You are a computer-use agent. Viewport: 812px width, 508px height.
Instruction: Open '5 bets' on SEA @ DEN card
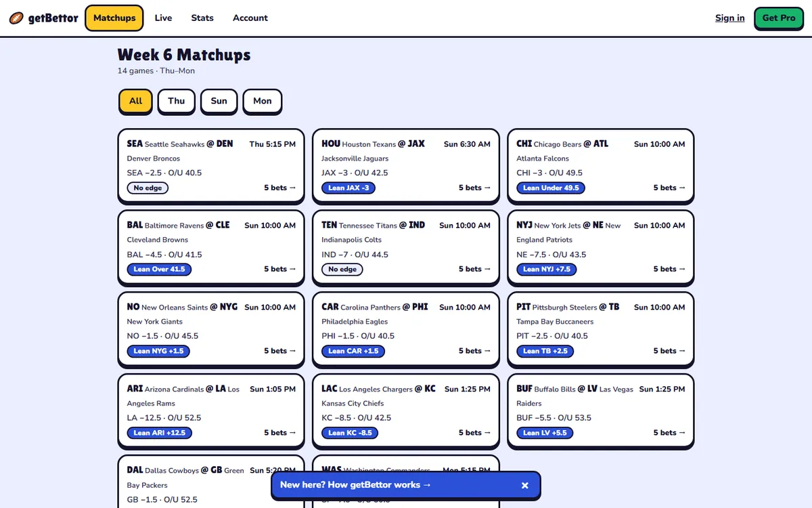pos(280,188)
